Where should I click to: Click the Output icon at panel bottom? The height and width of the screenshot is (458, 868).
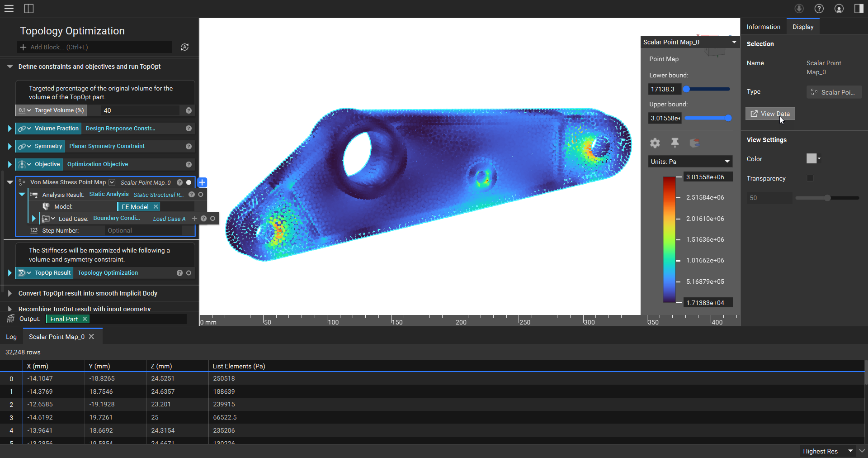click(11, 319)
